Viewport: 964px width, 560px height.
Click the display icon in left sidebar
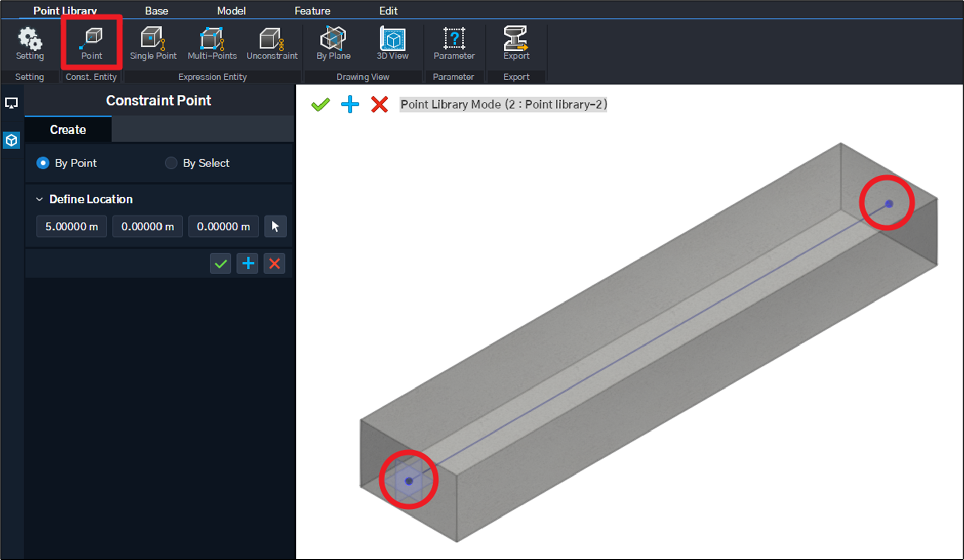coord(11,103)
